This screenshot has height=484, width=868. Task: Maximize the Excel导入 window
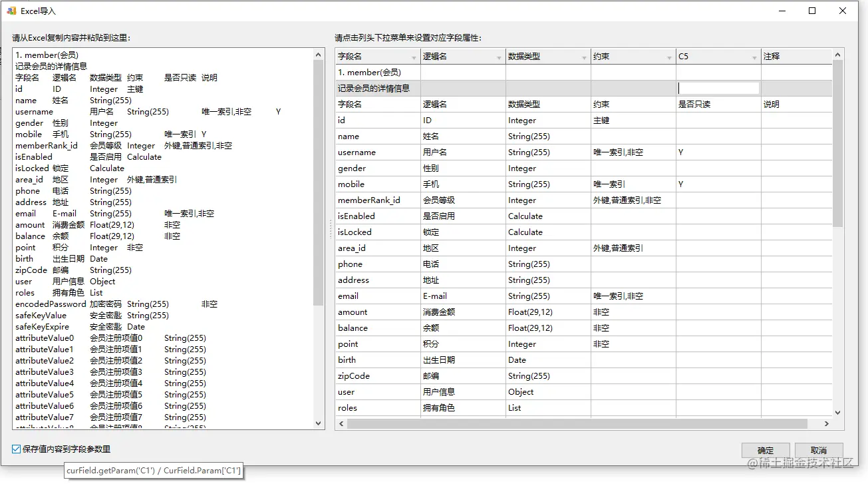pos(812,11)
